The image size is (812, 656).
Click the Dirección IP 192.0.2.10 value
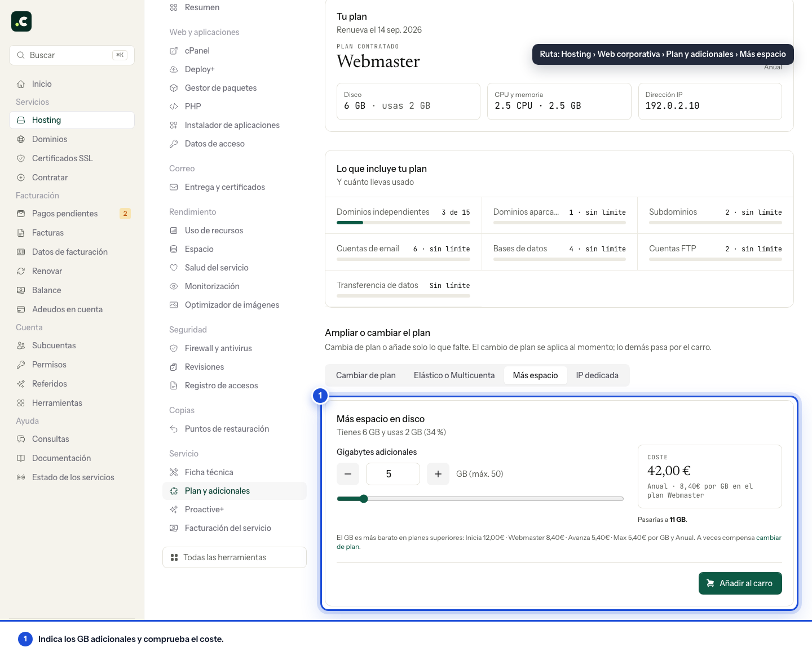[x=672, y=106]
